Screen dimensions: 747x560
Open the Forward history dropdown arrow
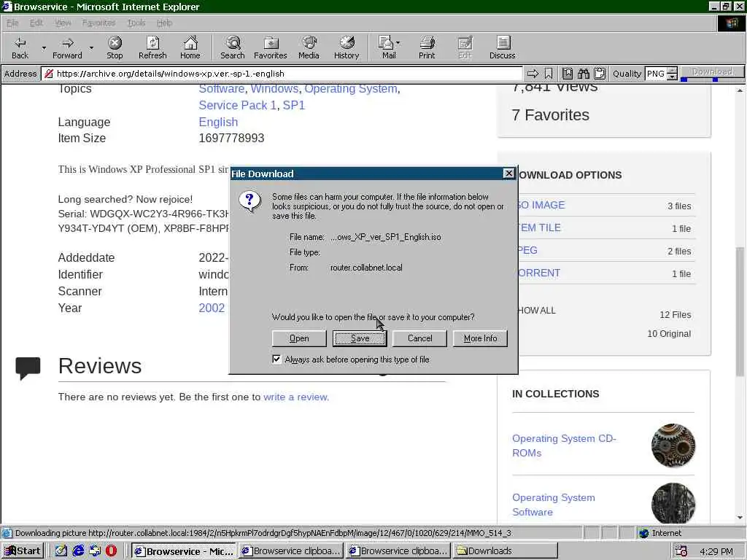click(91, 47)
